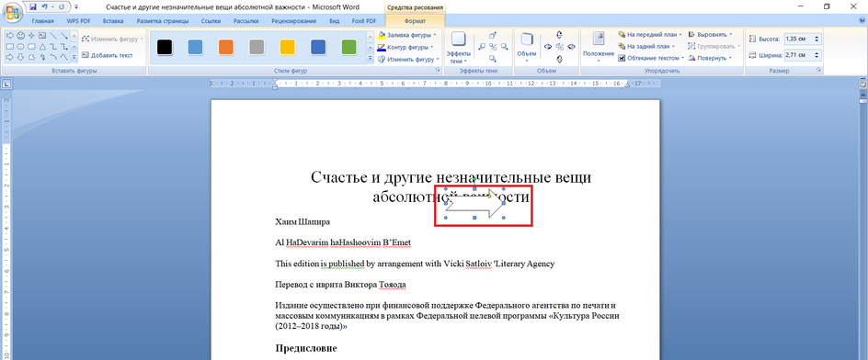Expand the insert shapes gallery with the More arrow
Screen dimensions: 868x360
click(74, 58)
